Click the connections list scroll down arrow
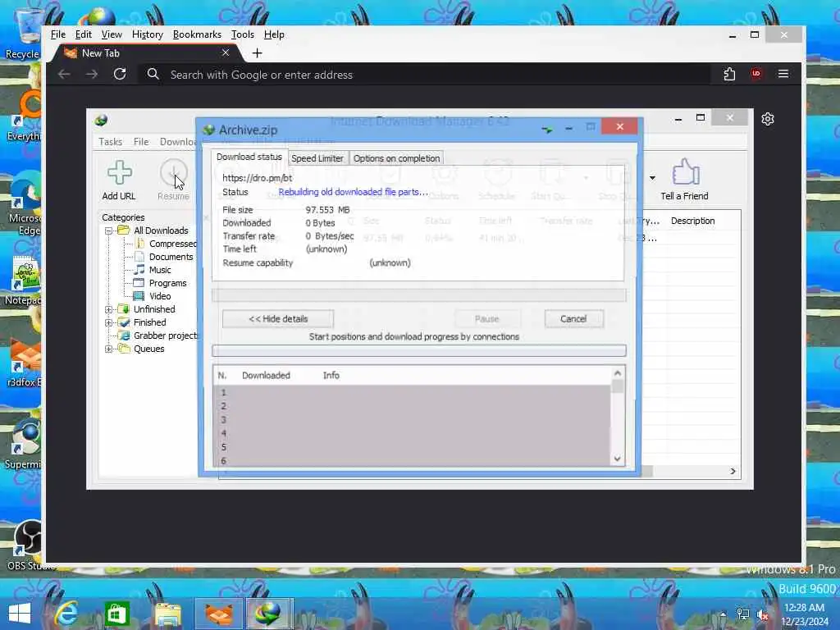Viewport: 840px width, 630px height. (x=618, y=459)
